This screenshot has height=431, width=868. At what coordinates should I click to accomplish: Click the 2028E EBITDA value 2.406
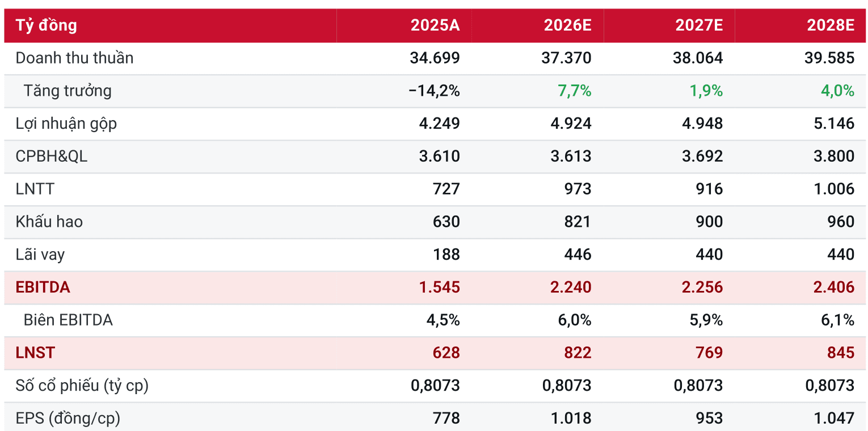(x=833, y=287)
